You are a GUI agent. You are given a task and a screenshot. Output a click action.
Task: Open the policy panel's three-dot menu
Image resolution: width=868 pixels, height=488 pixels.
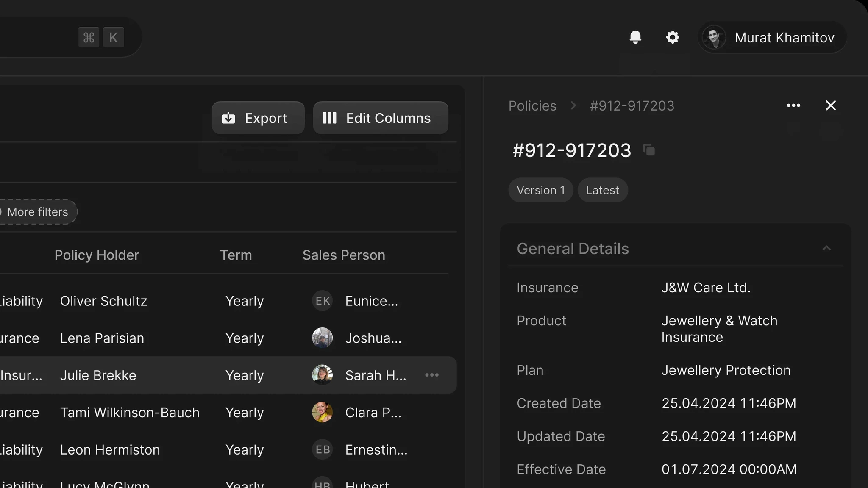[793, 105]
